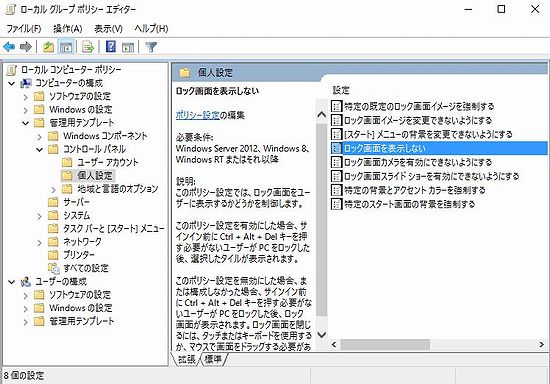This screenshot has width=550, height=384.
Task: Collapse 管理用テンプレート under コンピューターの構成
Action: (x=26, y=123)
